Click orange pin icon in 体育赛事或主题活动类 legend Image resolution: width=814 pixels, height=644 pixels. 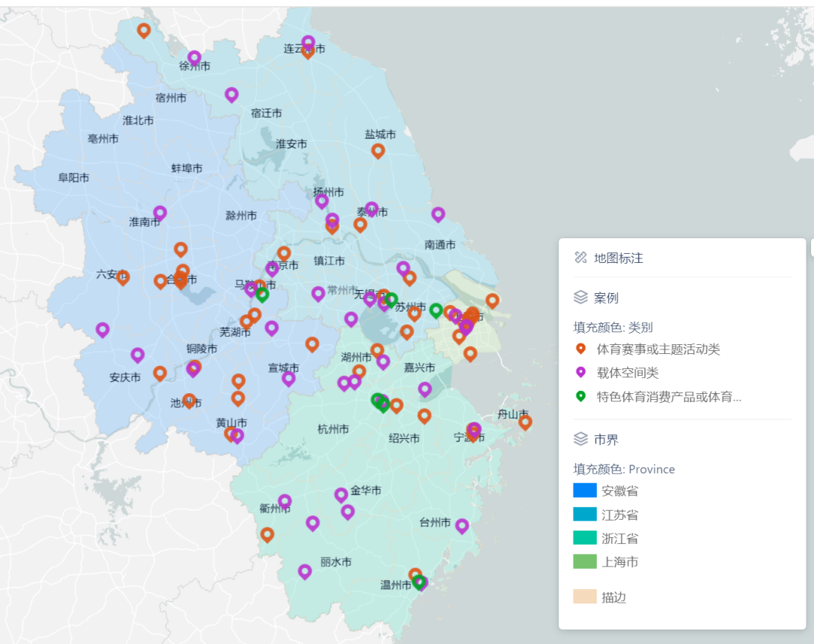pyautogui.click(x=580, y=349)
